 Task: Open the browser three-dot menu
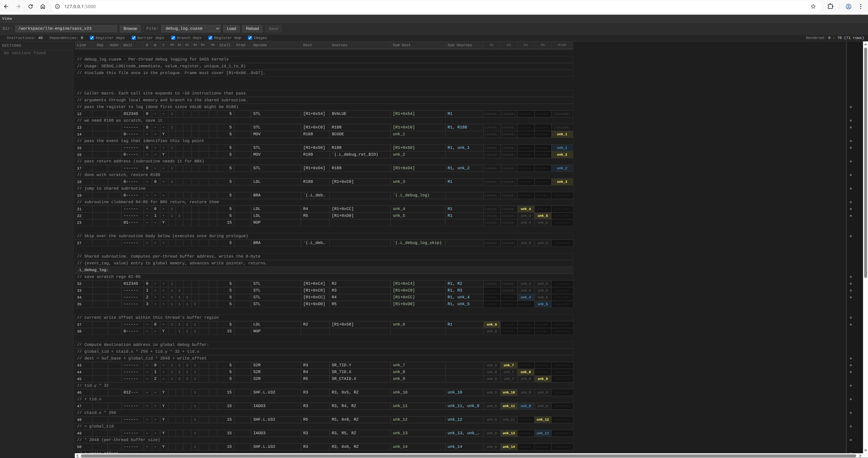(x=861, y=6)
